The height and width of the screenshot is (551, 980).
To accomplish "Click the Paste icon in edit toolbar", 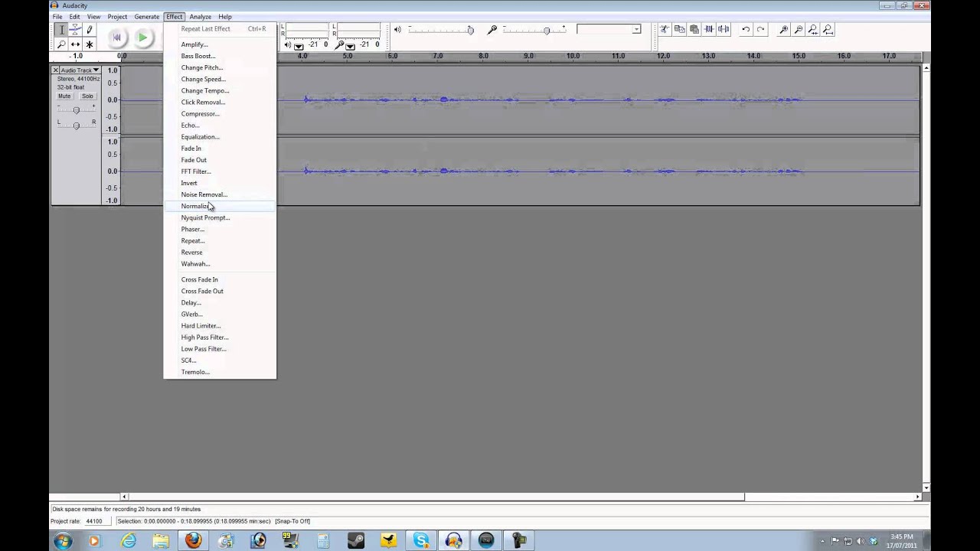I will tap(694, 29).
